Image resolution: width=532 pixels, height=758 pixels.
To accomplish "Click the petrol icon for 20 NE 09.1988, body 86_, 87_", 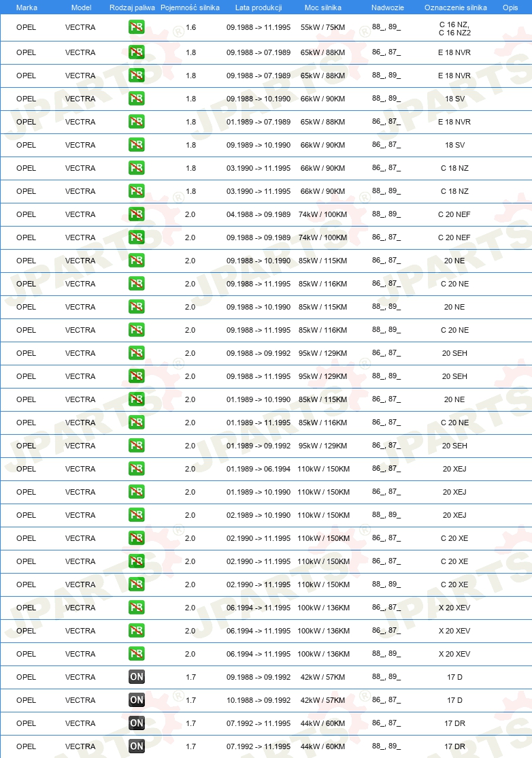I will coord(137,261).
